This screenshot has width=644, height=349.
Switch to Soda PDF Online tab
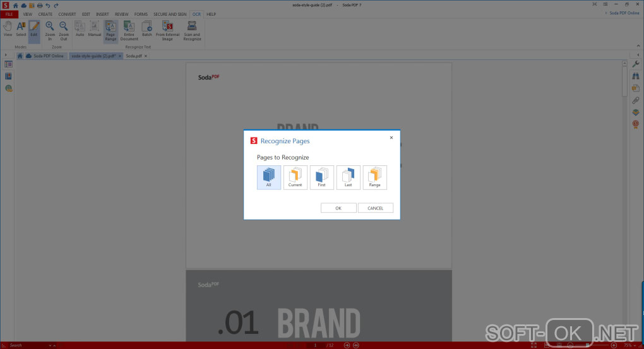click(45, 56)
